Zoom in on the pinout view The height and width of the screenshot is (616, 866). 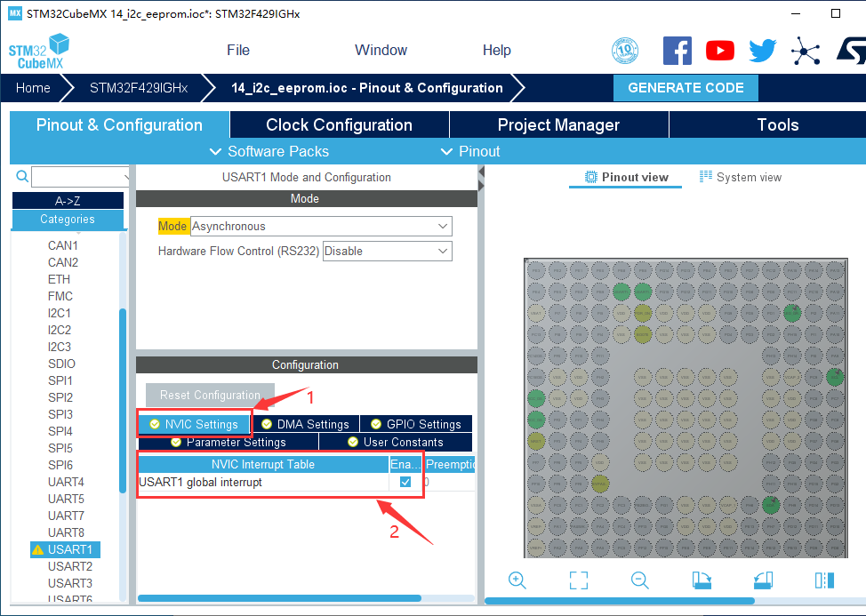click(x=517, y=580)
